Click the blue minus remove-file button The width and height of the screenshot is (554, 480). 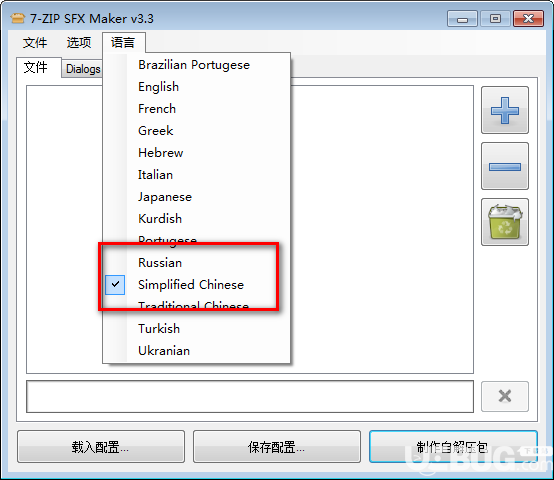tap(505, 166)
